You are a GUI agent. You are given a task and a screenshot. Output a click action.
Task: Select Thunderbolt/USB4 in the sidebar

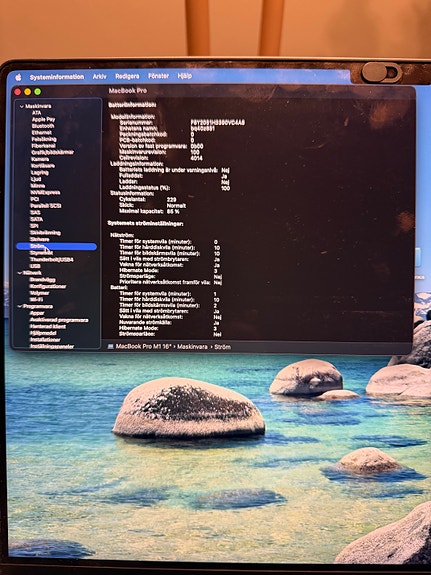coord(51,260)
